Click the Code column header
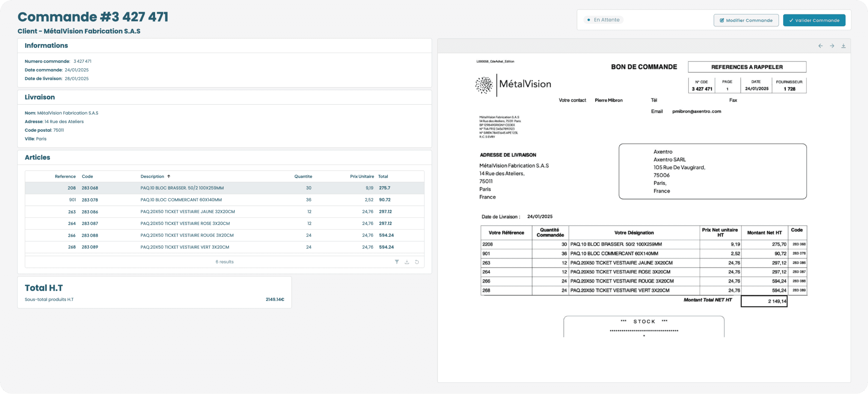868x394 pixels. tap(87, 176)
